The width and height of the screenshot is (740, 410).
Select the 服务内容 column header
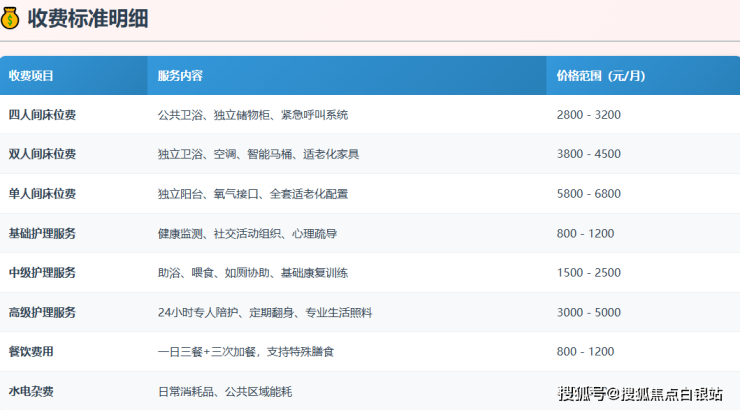tap(180, 76)
